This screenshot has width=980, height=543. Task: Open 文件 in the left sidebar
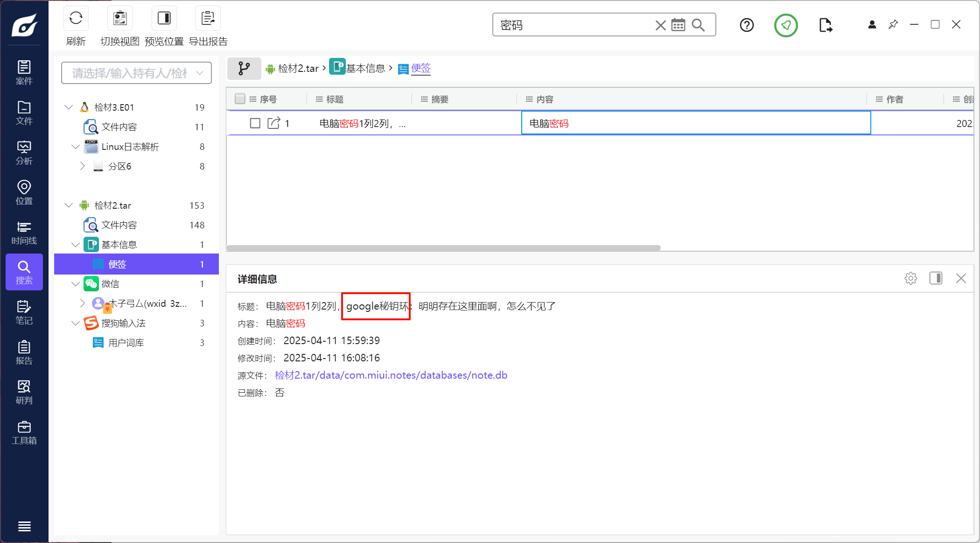tap(24, 113)
